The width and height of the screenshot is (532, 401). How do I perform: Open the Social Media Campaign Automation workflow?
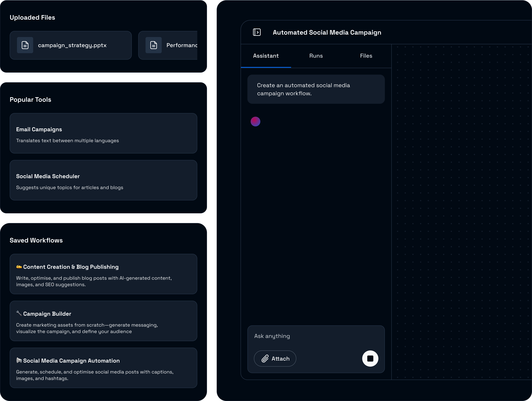(x=103, y=368)
